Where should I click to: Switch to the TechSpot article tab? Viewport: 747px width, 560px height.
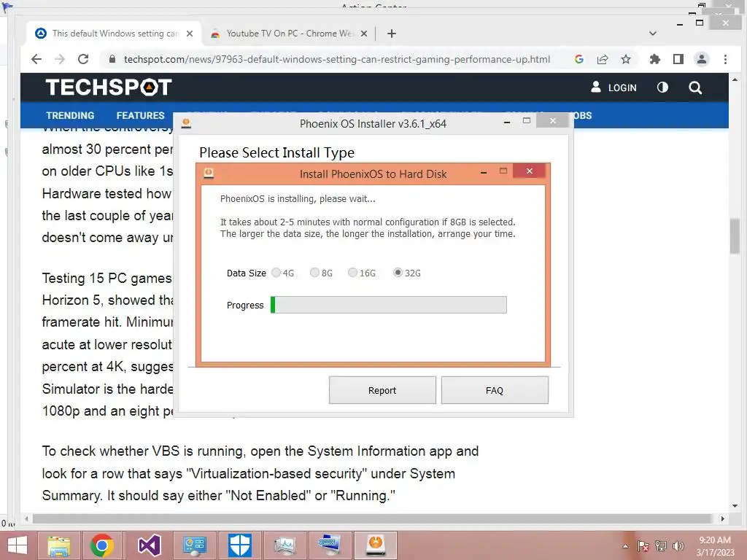point(115,34)
